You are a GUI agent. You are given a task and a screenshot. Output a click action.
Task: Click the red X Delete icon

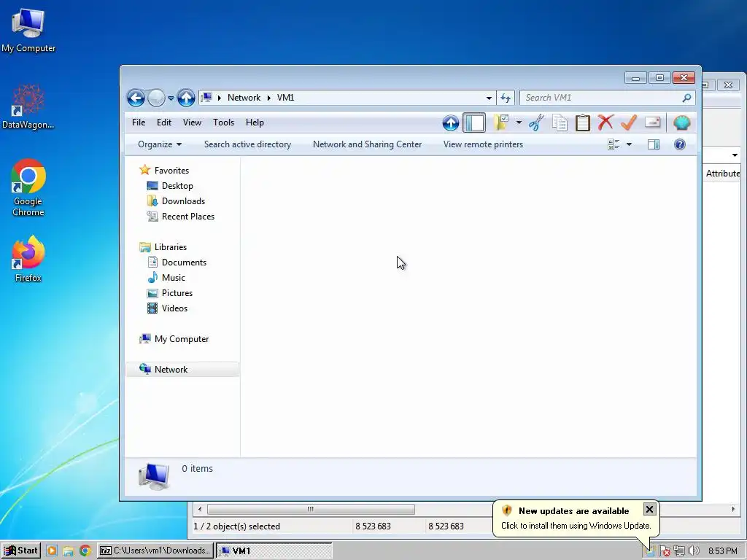pyautogui.click(x=605, y=122)
